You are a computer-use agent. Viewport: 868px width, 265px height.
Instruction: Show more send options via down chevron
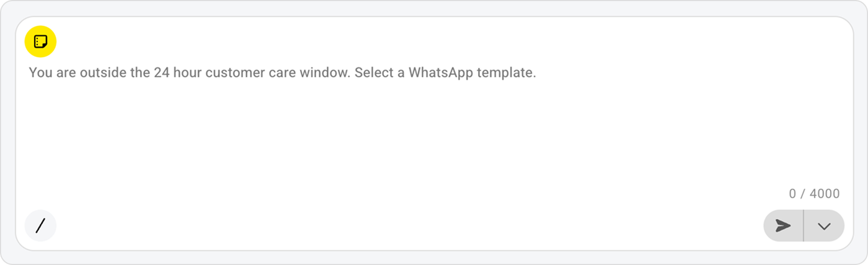[x=823, y=226]
